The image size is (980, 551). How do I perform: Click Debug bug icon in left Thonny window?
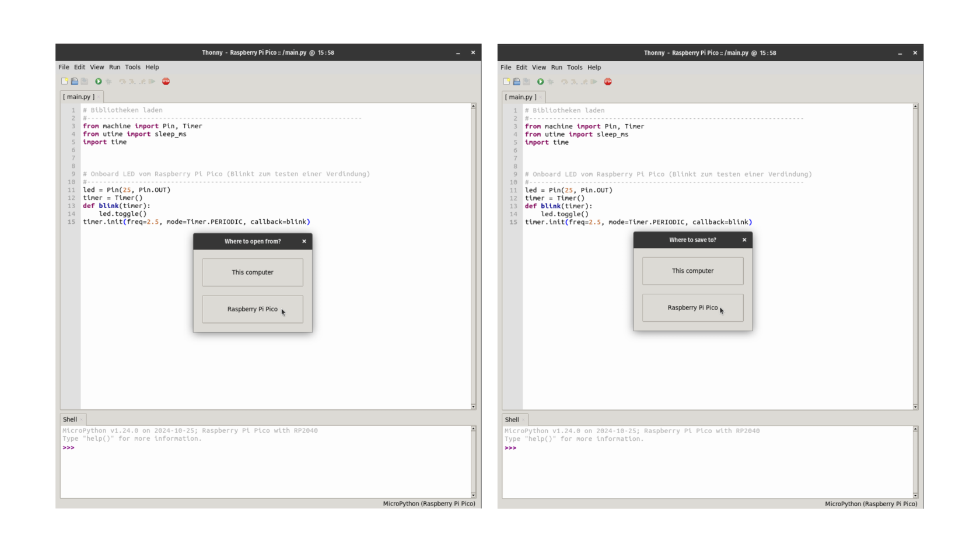point(108,82)
